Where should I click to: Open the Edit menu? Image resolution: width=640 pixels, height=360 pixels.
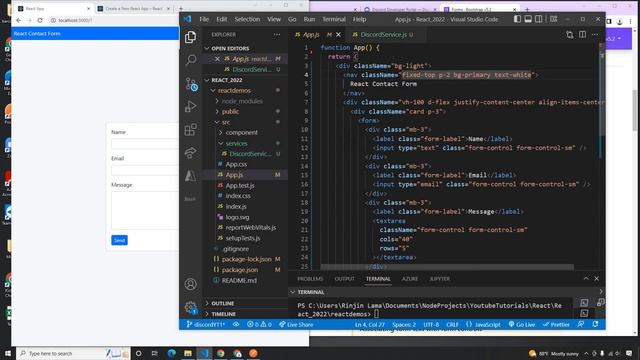coord(222,19)
